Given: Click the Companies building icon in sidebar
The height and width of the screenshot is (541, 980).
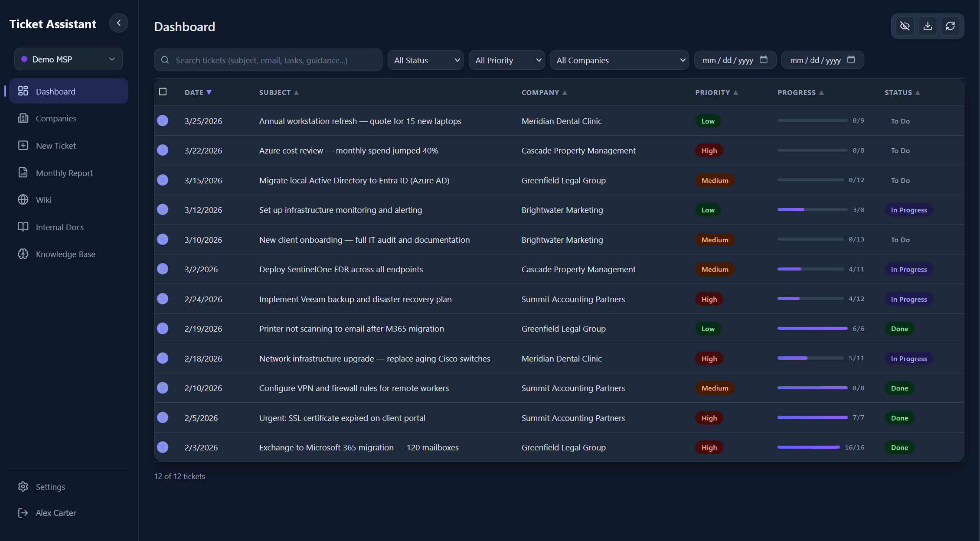Looking at the screenshot, I should point(23,118).
